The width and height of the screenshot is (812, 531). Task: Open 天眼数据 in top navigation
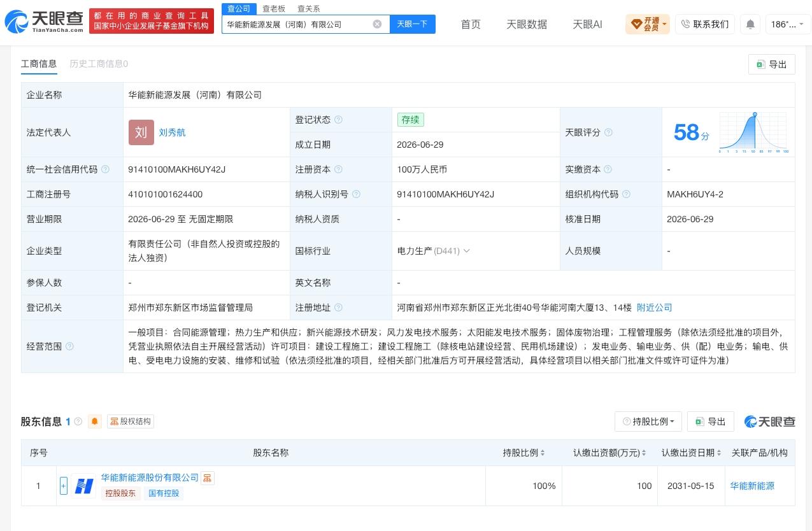(x=527, y=24)
